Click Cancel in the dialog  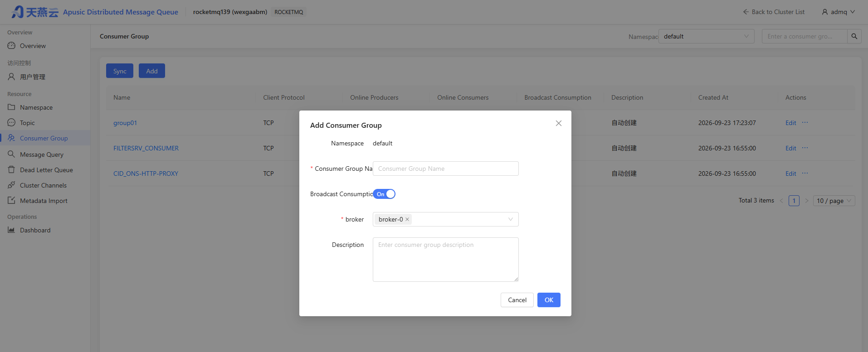(x=517, y=300)
